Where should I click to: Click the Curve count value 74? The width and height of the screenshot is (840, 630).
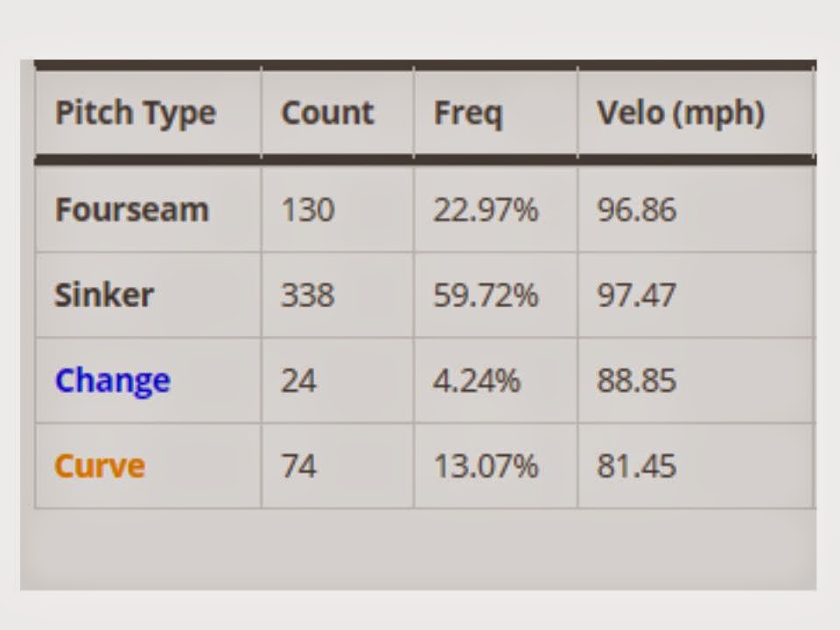coord(299,466)
